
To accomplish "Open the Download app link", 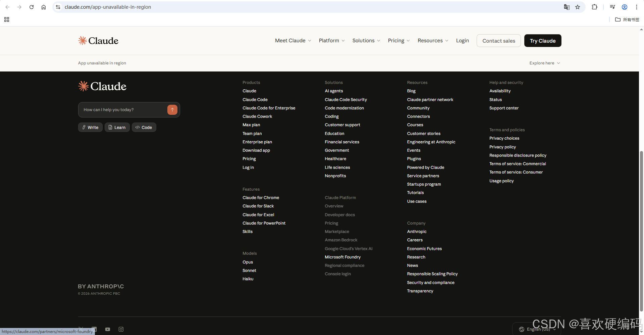I will click(256, 150).
